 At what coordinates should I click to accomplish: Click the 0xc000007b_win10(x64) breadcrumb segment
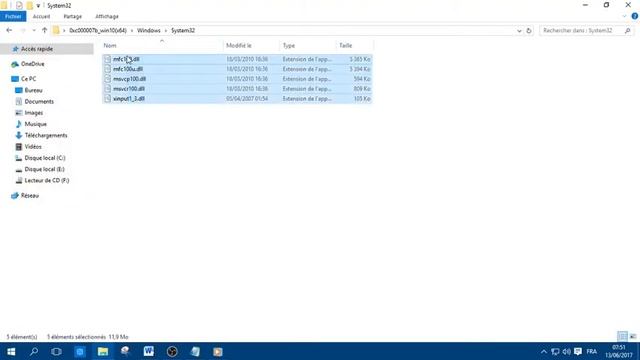tap(98, 31)
